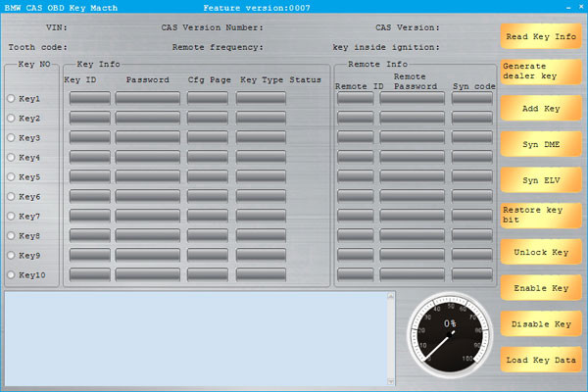Click the Load Key Data button
This screenshot has height=392, width=588.
(541, 360)
